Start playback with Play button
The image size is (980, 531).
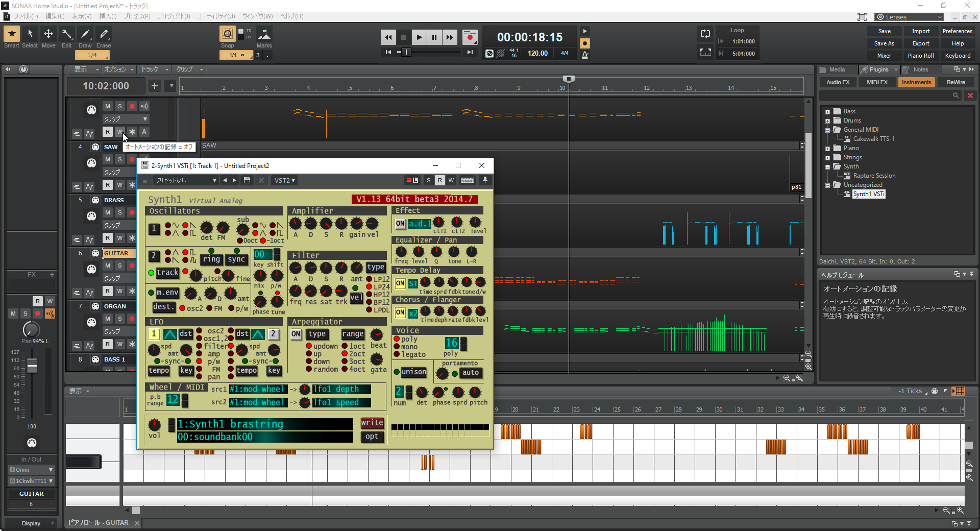(x=419, y=37)
